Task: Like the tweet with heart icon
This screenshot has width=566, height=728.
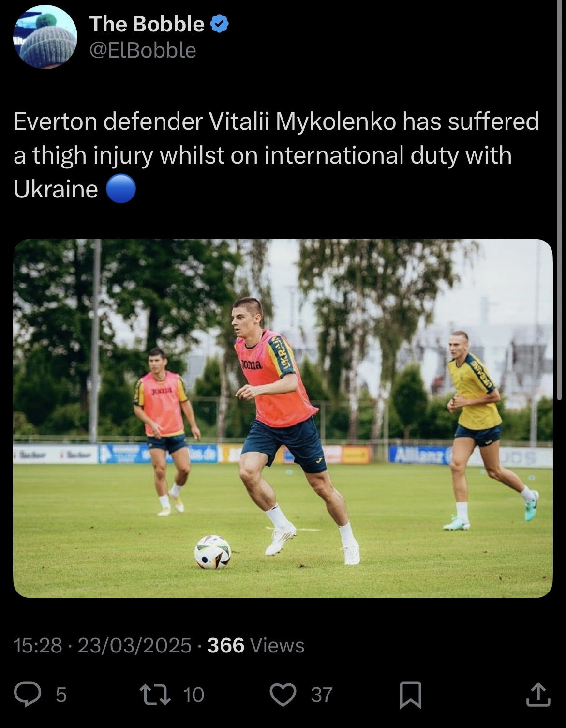Action: pos(283,695)
